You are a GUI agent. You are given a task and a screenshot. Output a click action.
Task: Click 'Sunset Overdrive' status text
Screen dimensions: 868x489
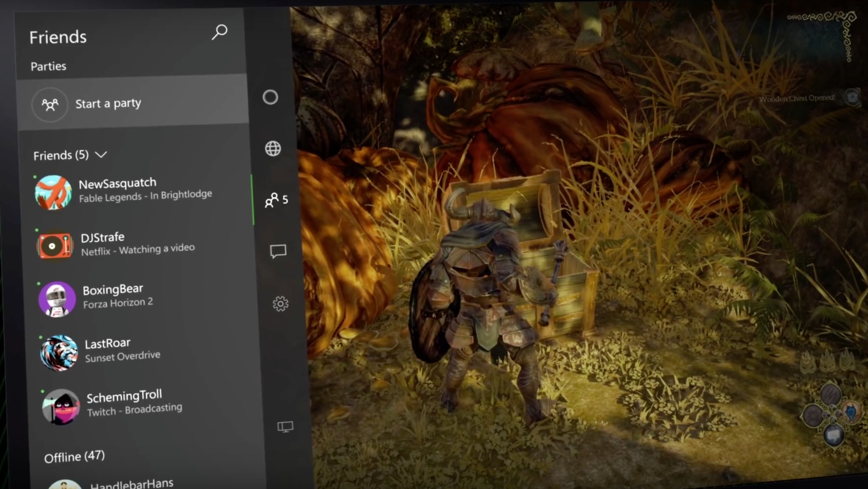tap(122, 356)
